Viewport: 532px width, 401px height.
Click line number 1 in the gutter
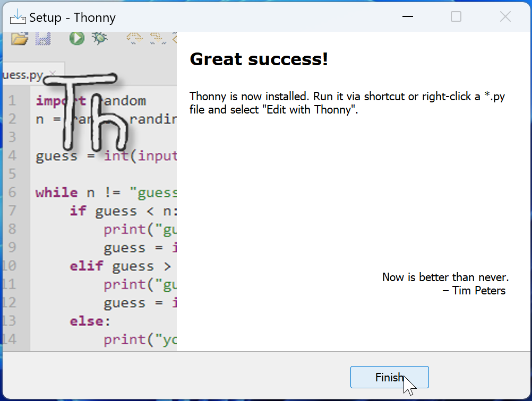pyautogui.click(x=12, y=101)
